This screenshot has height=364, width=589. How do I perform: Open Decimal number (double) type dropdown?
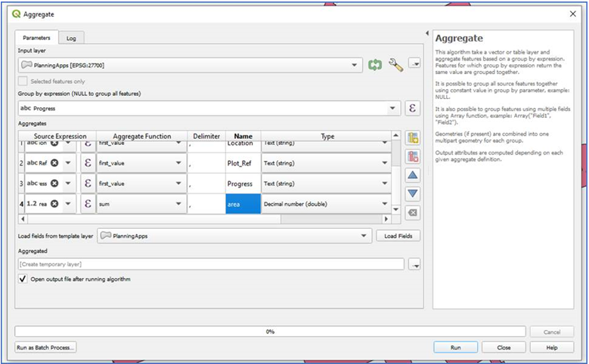[326, 204]
